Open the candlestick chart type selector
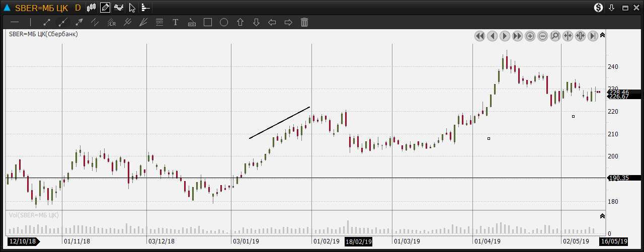Image resolution: width=644 pixels, height=252 pixels. point(91,8)
